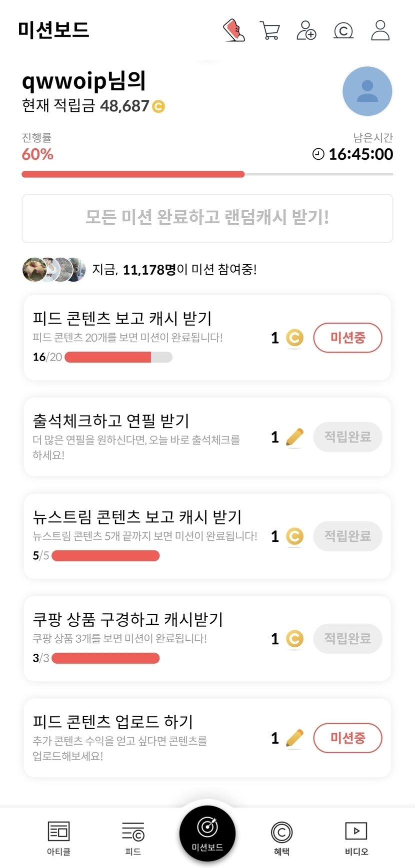Select the center 미션보드 tab button
Image resolution: width=415 pixels, height=868 pixels.
click(207, 833)
